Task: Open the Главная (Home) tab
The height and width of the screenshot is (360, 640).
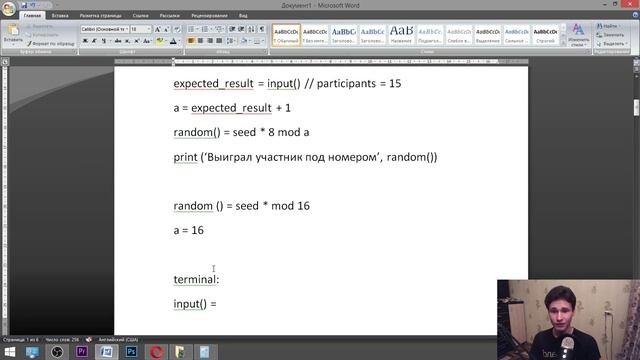Action: click(x=32, y=16)
